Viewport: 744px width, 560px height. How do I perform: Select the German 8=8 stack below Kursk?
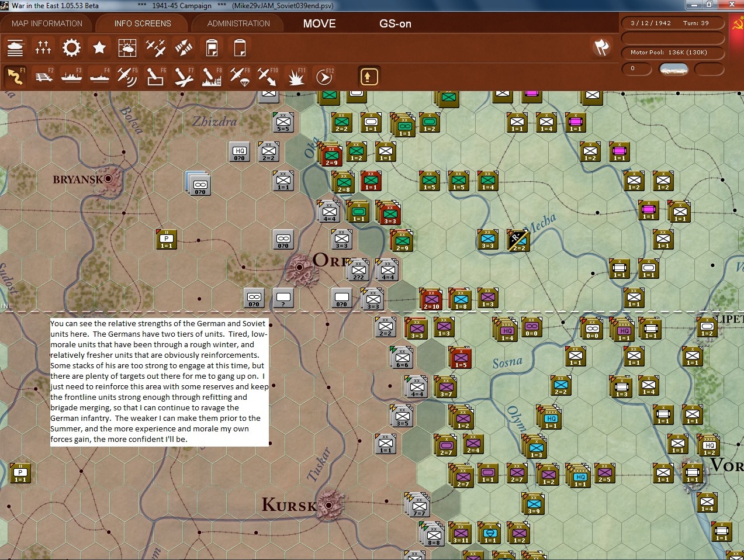pyautogui.click(x=433, y=534)
